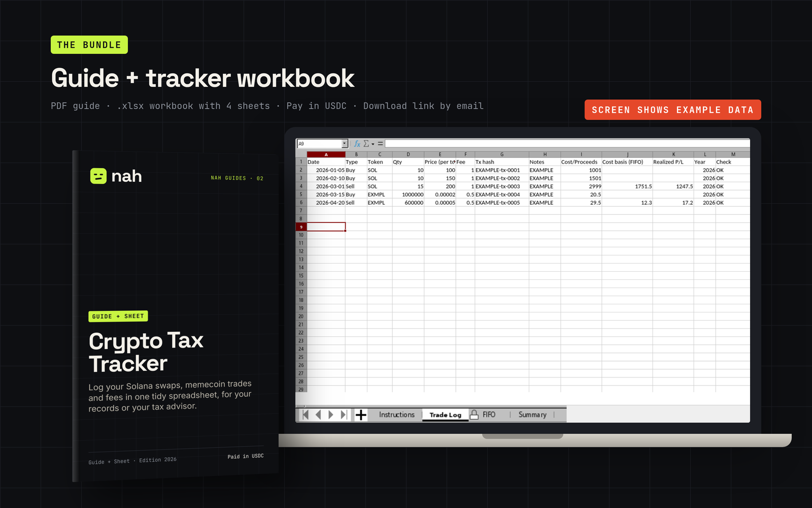Screen dimensions: 812x508
Task: Click the Realized P/L header cell
Action: point(673,162)
